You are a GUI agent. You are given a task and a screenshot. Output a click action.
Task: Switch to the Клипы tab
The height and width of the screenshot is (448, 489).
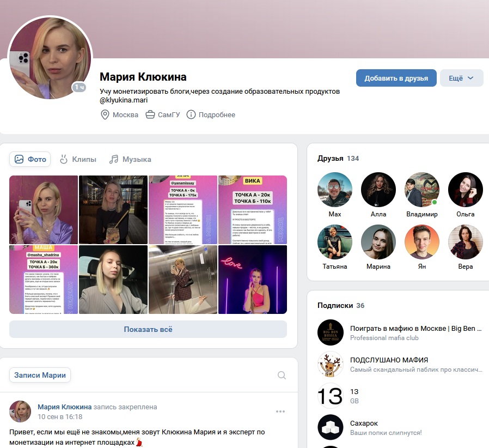tap(78, 159)
